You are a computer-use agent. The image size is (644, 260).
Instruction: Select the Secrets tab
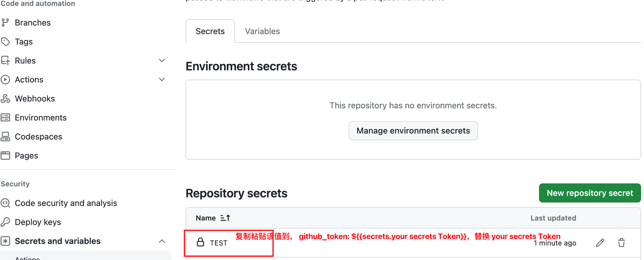(210, 31)
